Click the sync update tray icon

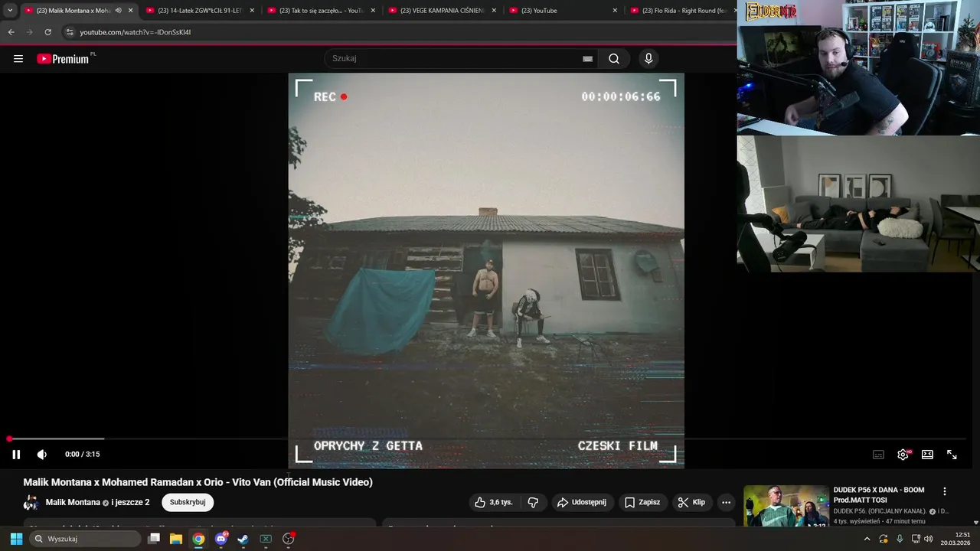point(884,539)
